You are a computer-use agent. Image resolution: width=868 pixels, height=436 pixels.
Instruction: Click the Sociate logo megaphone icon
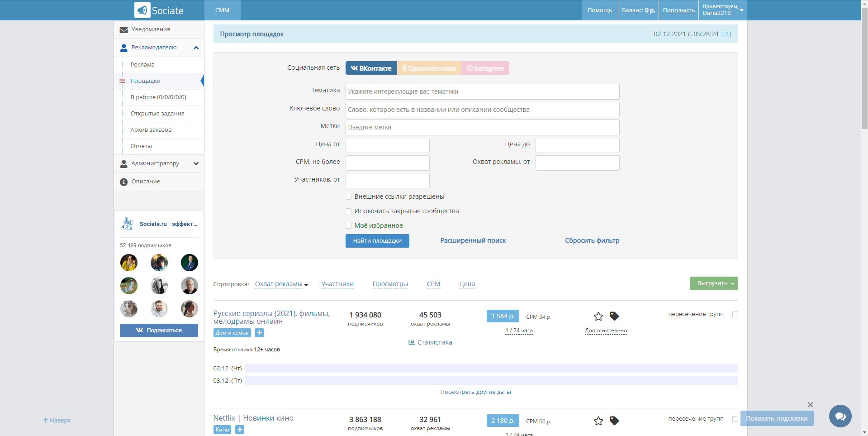142,10
